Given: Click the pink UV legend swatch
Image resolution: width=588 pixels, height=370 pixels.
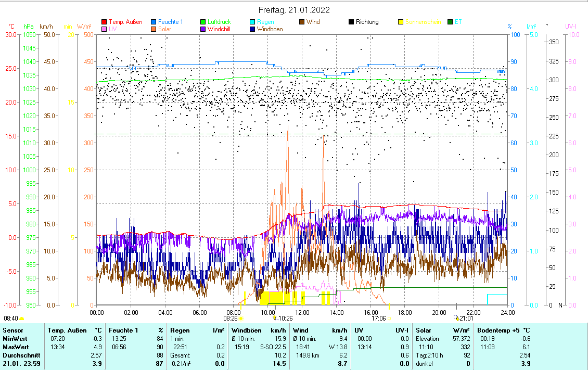Looking at the screenshot, I should [x=104, y=29].
